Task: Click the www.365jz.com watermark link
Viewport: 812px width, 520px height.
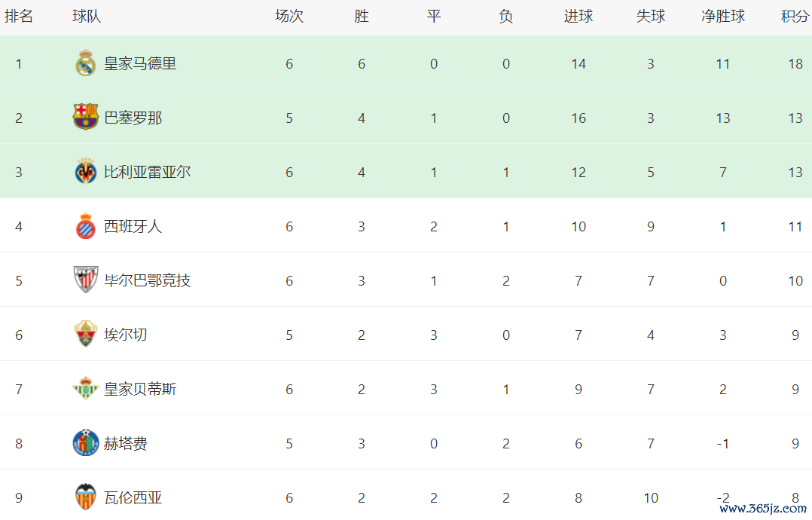Action: click(764, 509)
